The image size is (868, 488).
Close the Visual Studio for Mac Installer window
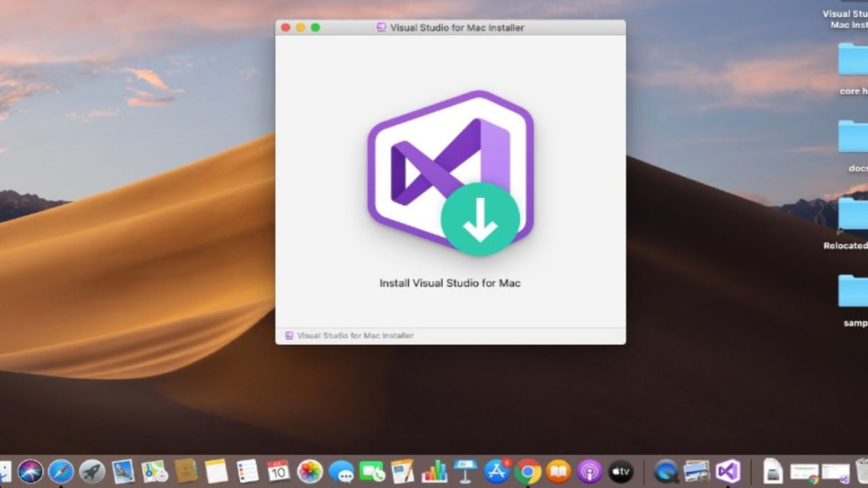point(285,28)
